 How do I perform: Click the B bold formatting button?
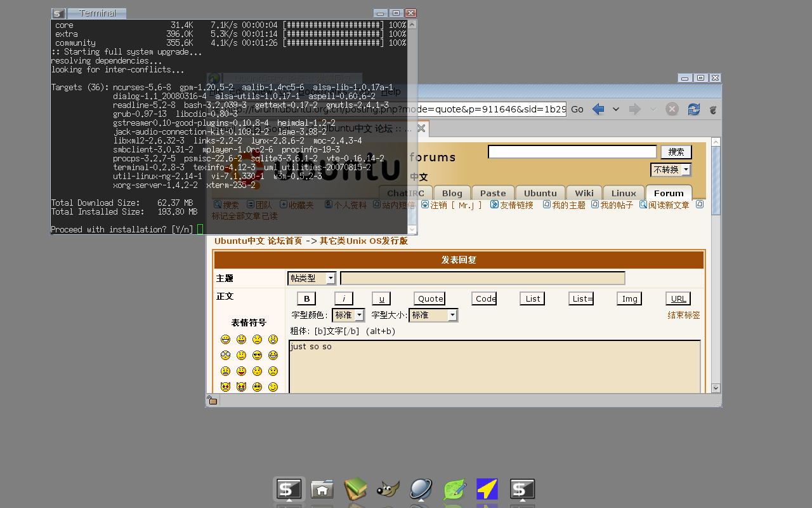306,298
